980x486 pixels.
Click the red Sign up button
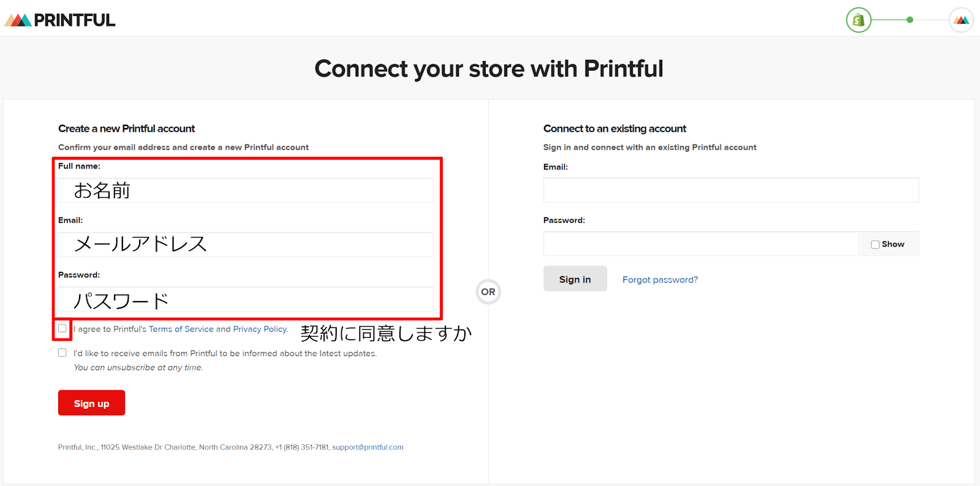[92, 403]
